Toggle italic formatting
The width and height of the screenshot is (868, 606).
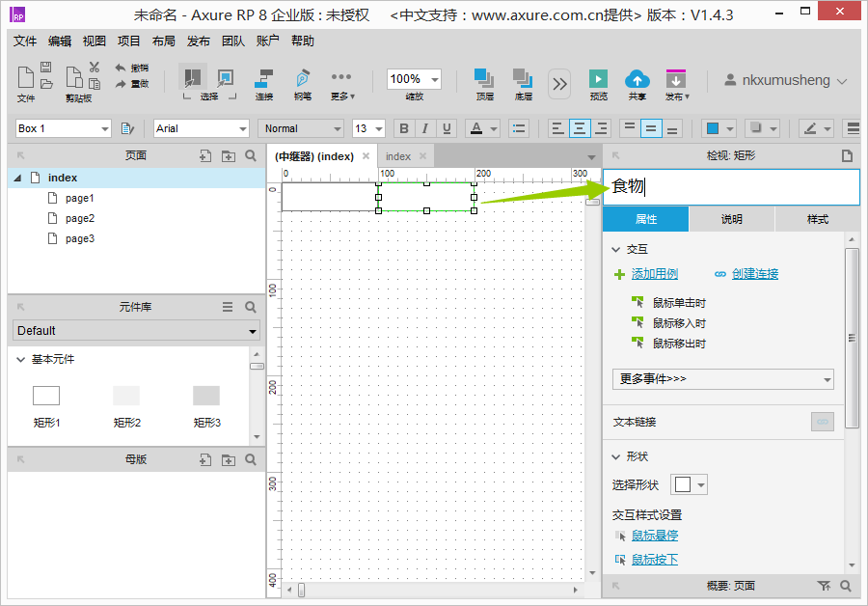(x=425, y=128)
